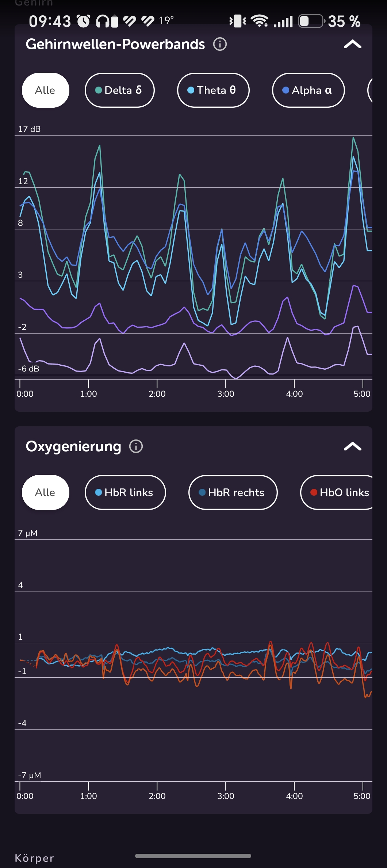Screen dimensions: 387x868
Task: Collapse the Gehirnwellen-Powerbands section
Action: pos(352,44)
